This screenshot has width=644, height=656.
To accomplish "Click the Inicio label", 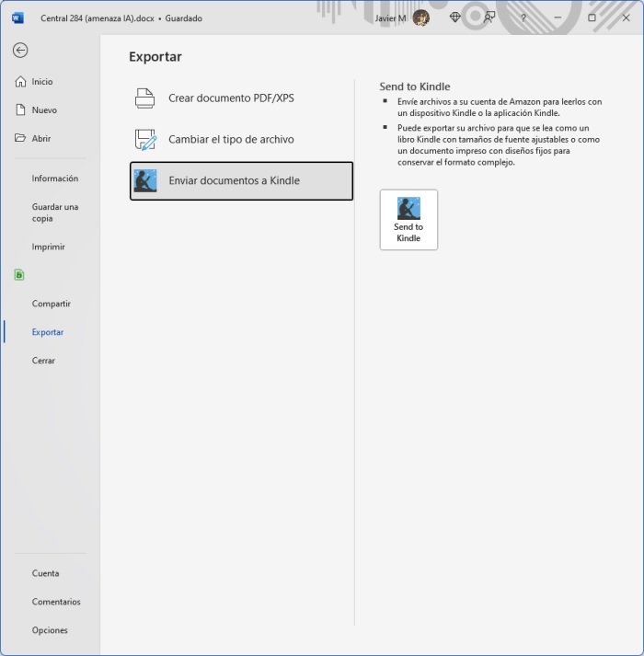I will (42, 82).
